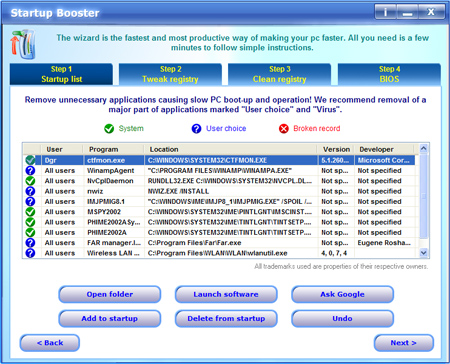
Task: Select the ctfmon.exe program cell
Action: tap(114, 160)
